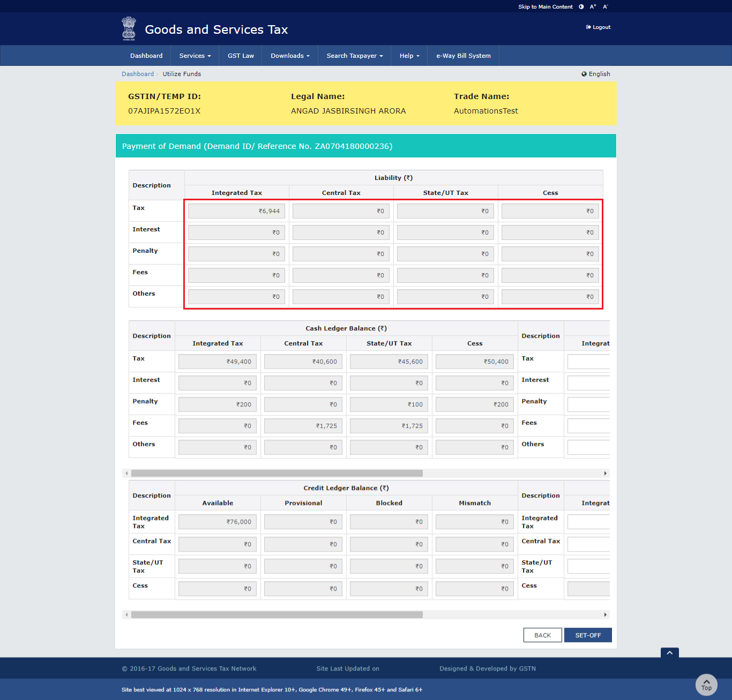Click Cash Ledger paid-through Tax input field

588,362
